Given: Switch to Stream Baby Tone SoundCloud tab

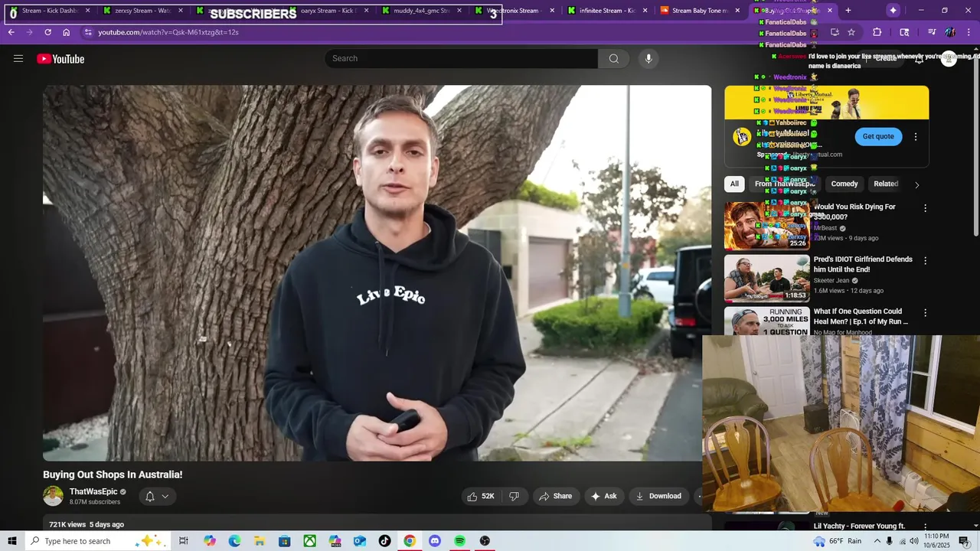Looking at the screenshot, I should 701,11.
